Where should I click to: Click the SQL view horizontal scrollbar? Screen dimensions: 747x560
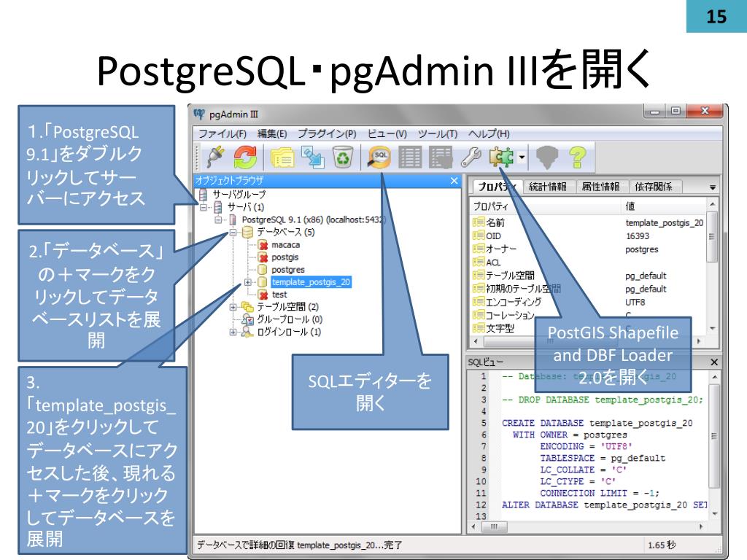pyautogui.click(x=587, y=526)
